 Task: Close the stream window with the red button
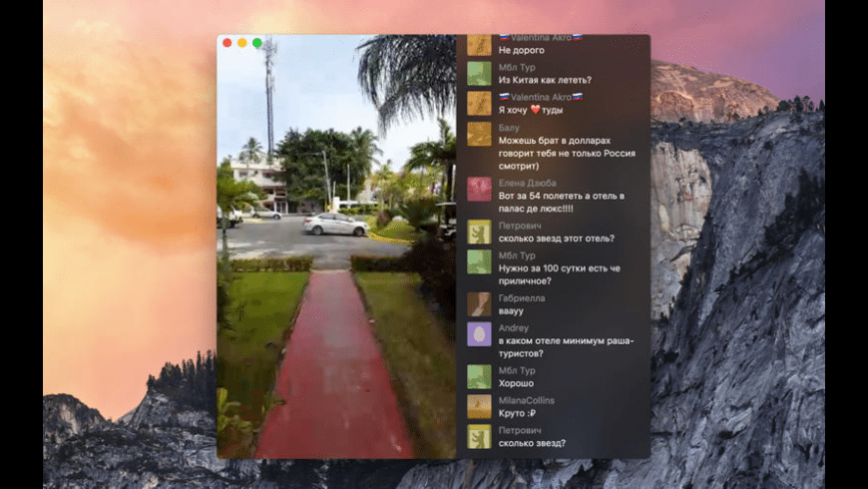pyautogui.click(x=226, y=43)
